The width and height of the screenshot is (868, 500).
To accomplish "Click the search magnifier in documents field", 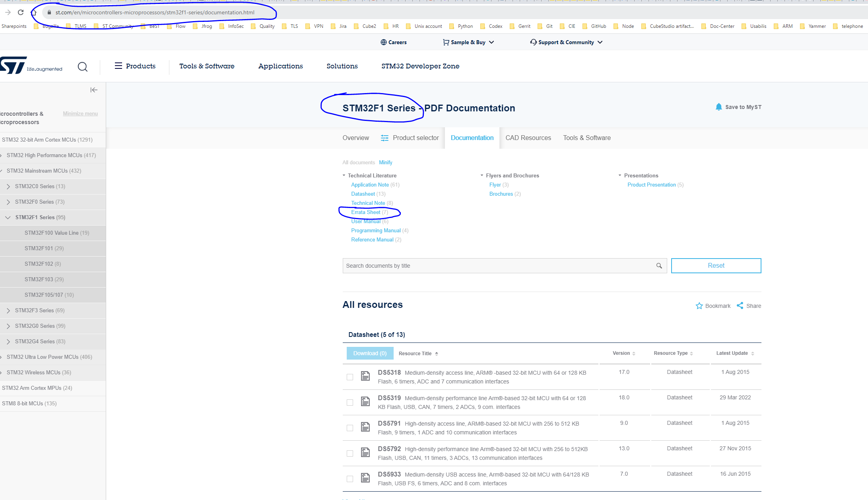I will [659, 266].
